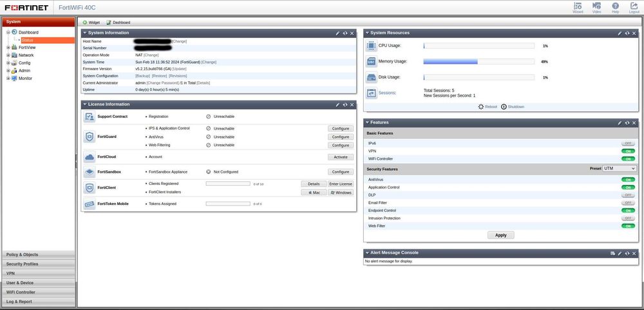The image size is (644, 310).
Task: Click the FortiSandbox icon
Action: [x=89, y=172]
